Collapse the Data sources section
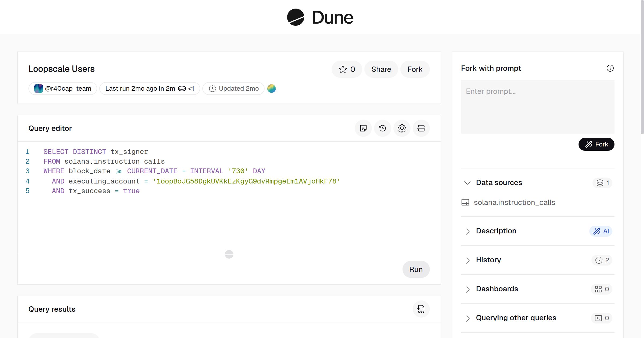The image size is (644, 338). pyautogui.click(x=467, y=183)
